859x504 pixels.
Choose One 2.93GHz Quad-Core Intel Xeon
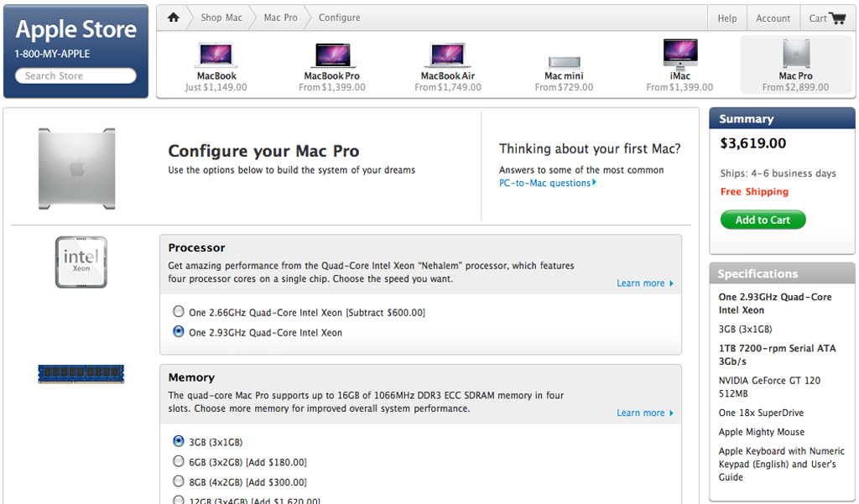tap(179, 331)
